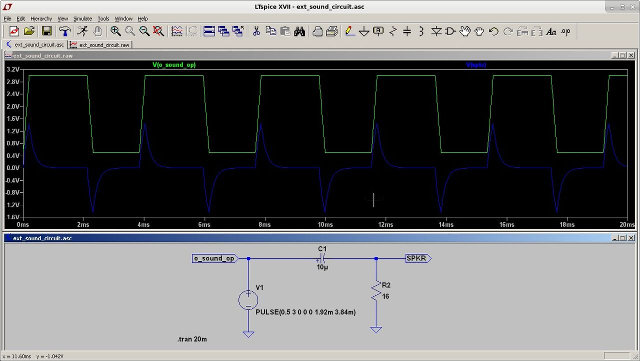Click the plain magnifier pan icon
This screenshot has height=361, width=640.
(130, 31)
